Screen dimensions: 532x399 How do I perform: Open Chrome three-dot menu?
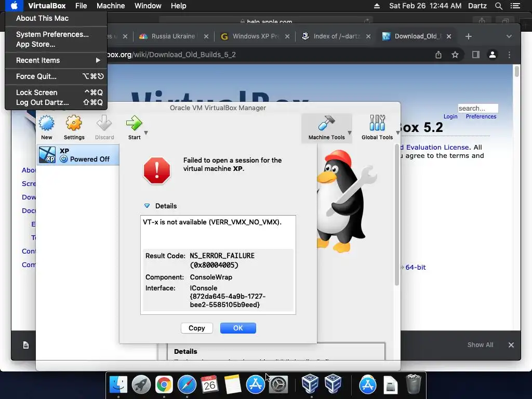pyautogui.click(x=509, y=55)
